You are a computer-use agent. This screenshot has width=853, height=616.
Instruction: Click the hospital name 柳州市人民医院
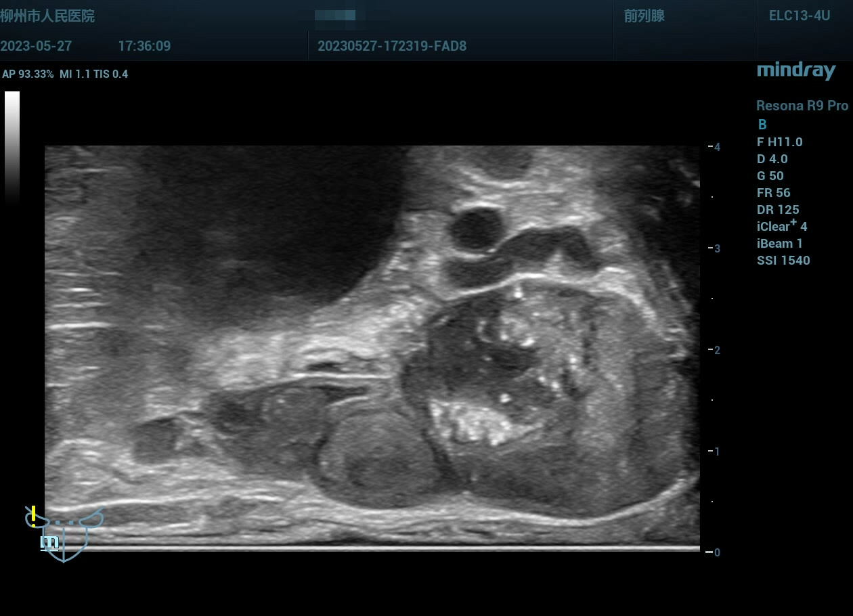(x=47, y=16)
